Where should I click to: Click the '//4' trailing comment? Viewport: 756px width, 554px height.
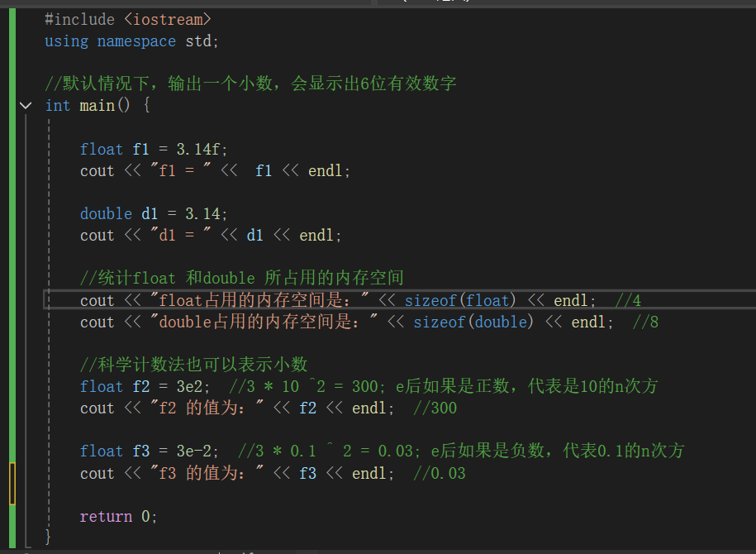click(628, 300)
